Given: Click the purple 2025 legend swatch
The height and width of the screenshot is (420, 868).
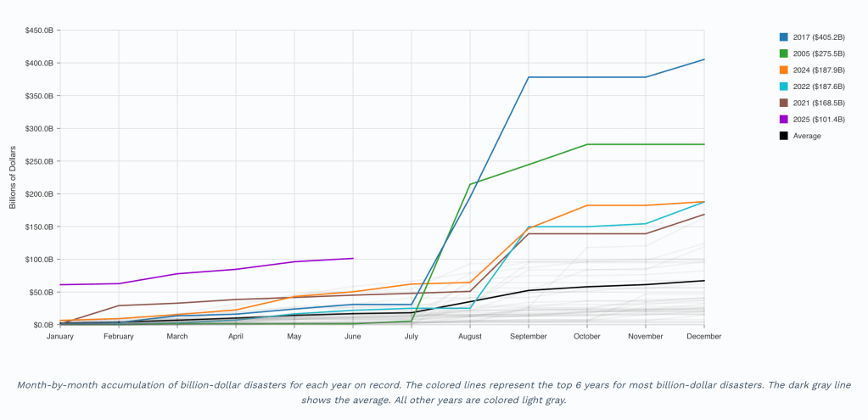Looking at the screenshot, I should [x=784, y=119].
